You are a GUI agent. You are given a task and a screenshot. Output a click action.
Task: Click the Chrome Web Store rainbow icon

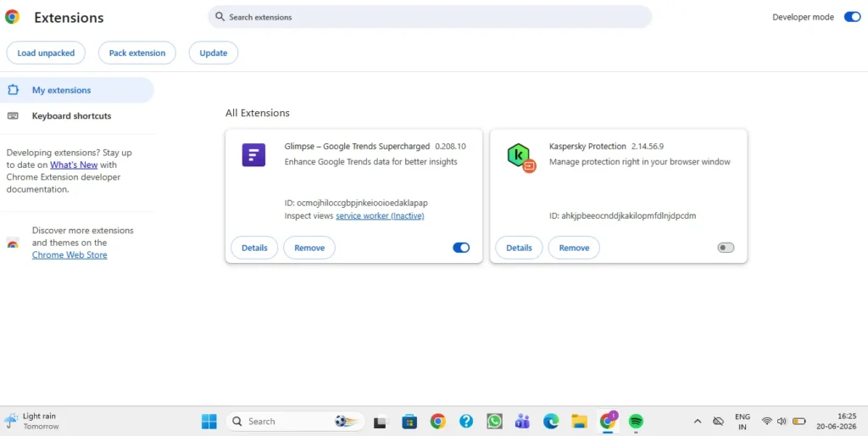[13, 243]
